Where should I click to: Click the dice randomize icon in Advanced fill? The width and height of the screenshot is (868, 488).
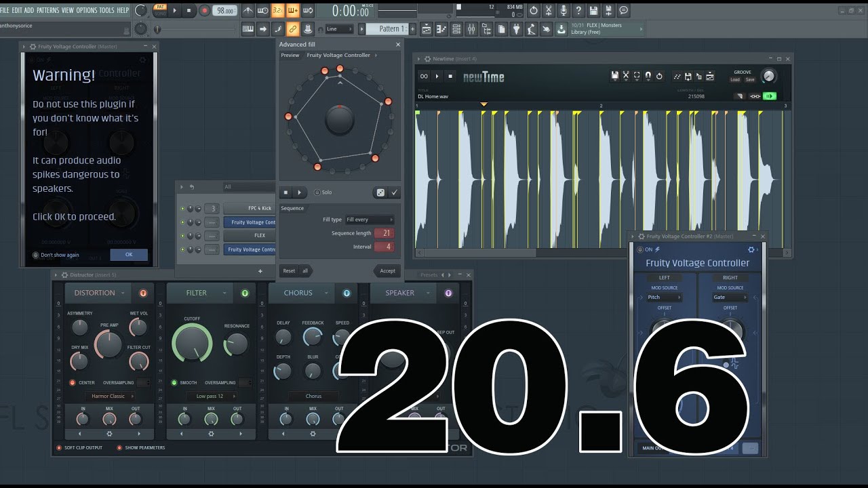pos(380,192)
